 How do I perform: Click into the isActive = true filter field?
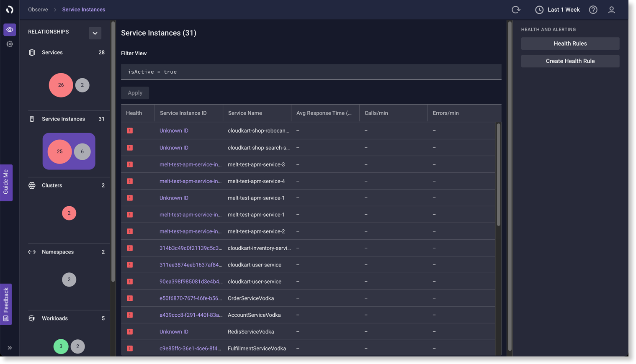point(311,72)
